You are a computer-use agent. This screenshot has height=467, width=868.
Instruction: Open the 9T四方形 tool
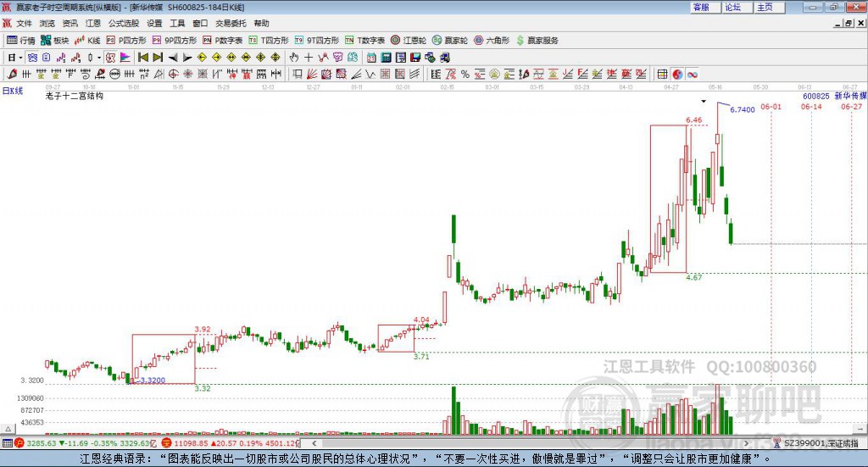[x=317, y=41]
